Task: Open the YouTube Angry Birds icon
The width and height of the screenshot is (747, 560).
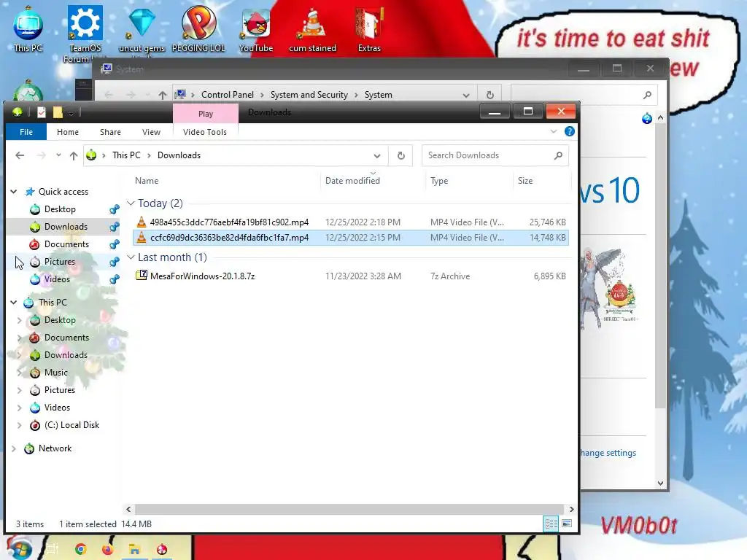Action: click(x=256, y=29)
